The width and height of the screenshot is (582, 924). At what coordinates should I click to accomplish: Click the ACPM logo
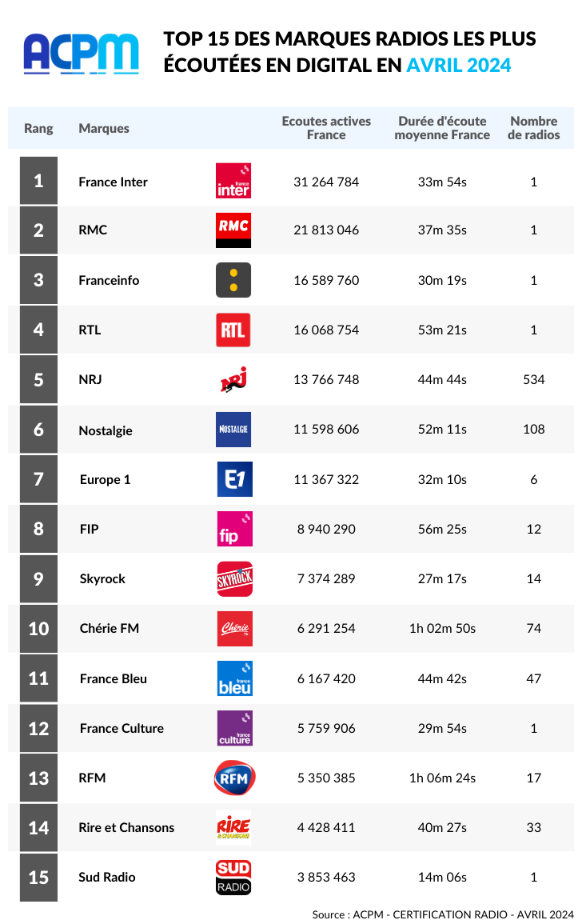pos(82,54)
